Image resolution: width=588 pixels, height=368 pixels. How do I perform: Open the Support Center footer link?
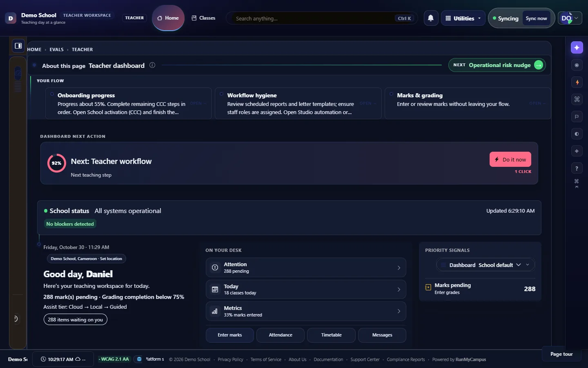(365, 359)
